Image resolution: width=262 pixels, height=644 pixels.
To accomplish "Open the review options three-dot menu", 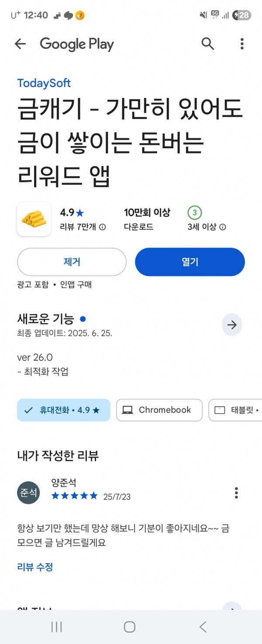I will pos(236,493).
